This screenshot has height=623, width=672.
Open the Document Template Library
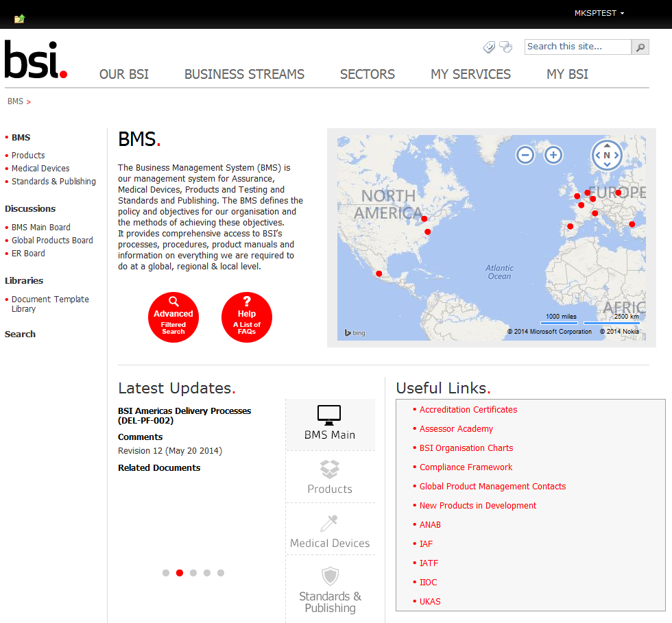(x=50, y=304)
